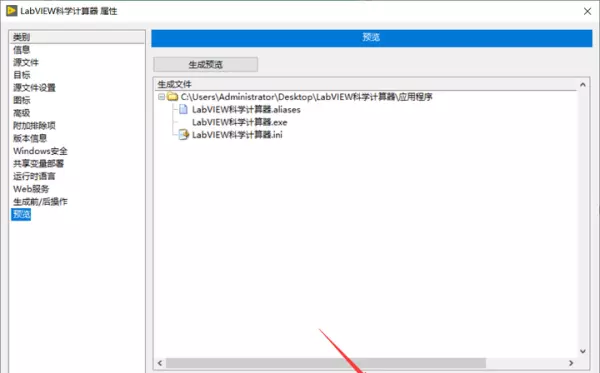600x373 pixels.
Task: Open the 运行时语言 category
Action: (x=34, y=176)
